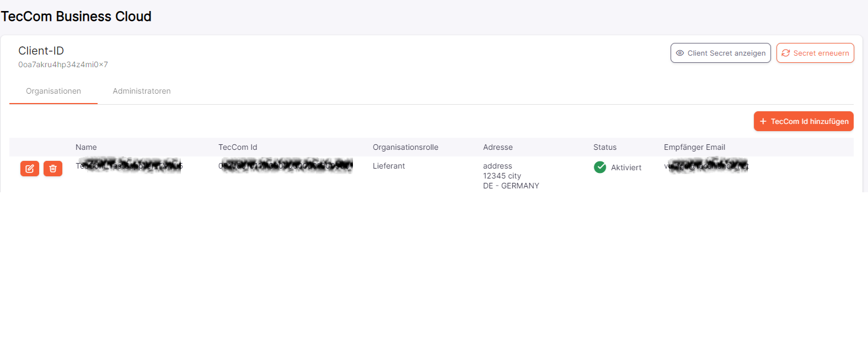
Task: Click the Empfänger Email column header
Action: click(694, 147)
